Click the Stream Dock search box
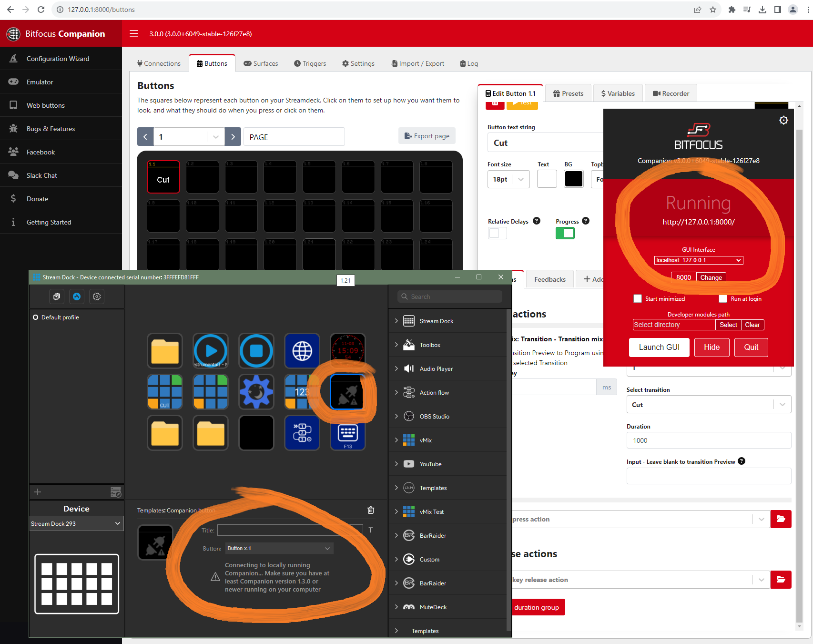This screenshot has width=813, height=644. (450, 296)
